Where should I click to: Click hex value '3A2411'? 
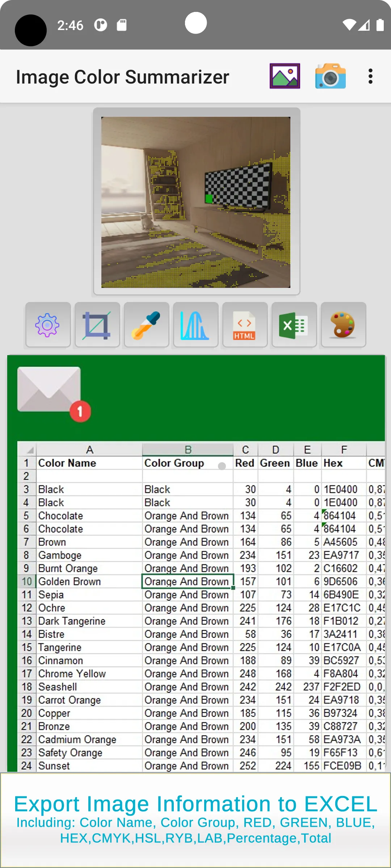coord(344,634)
